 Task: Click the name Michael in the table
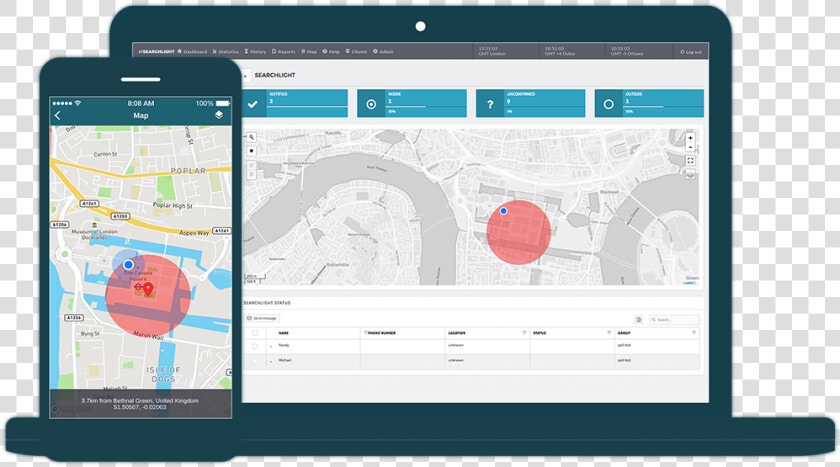[x=285, y=360]
